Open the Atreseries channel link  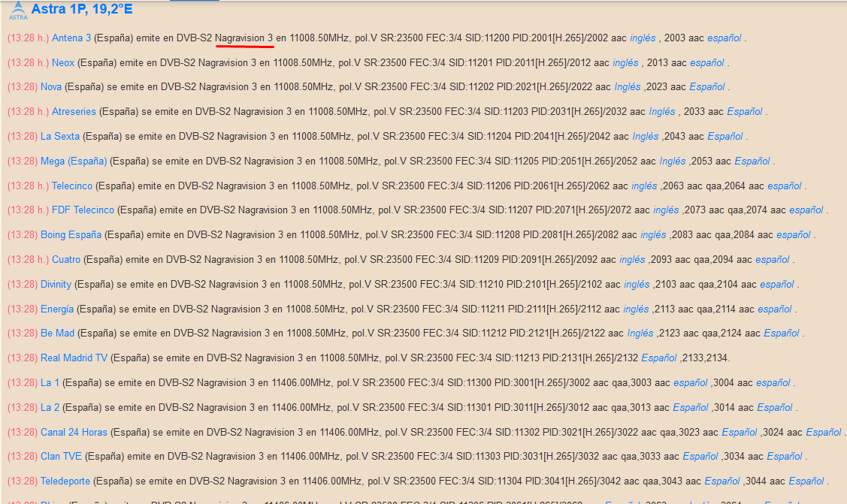(74, 112)
